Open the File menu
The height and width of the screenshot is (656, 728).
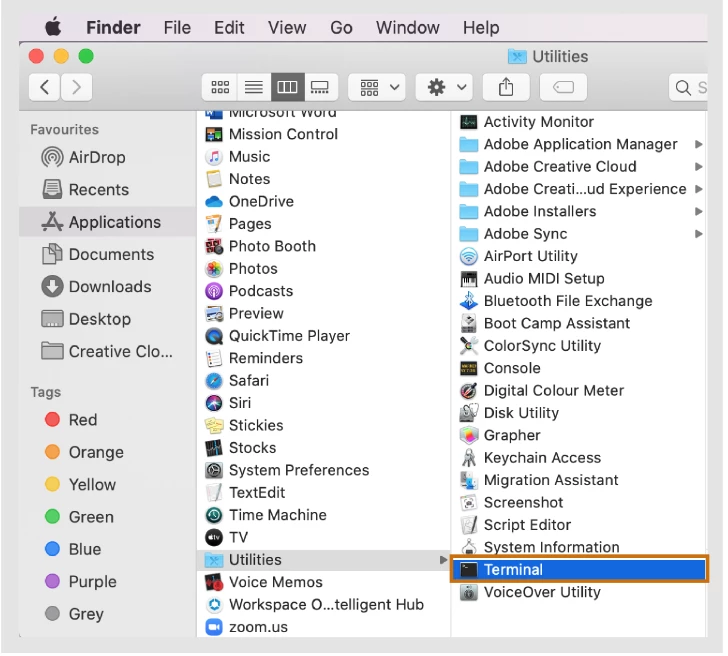(x=178, y=27)
